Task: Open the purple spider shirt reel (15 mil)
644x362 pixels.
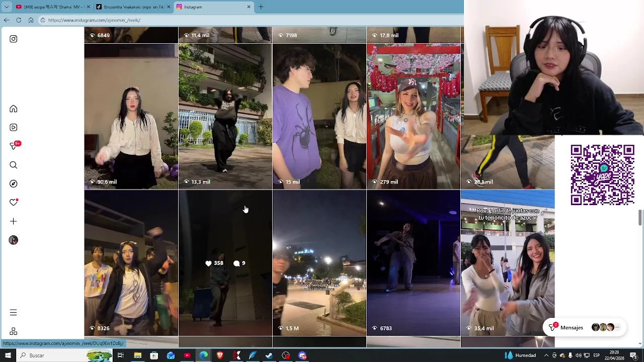Action: [x=319, y=116]
